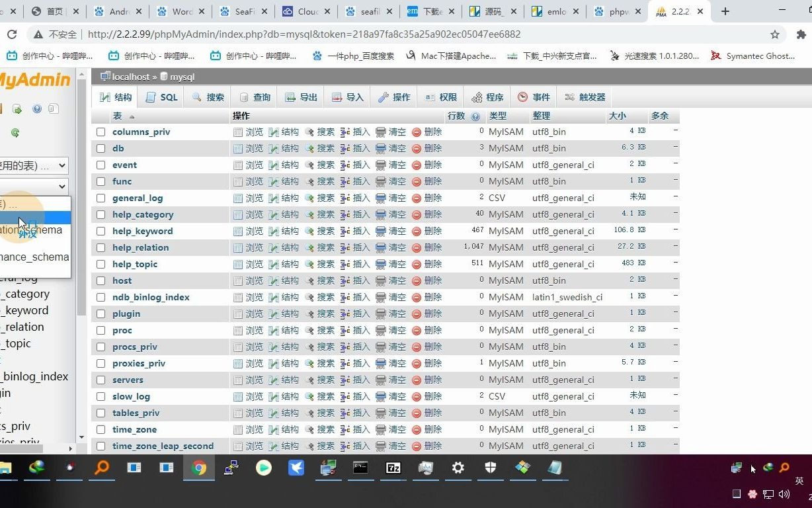This screenshot has height=508, width=812.
Task: Reload the browser page
Action: tap(11, 34)
